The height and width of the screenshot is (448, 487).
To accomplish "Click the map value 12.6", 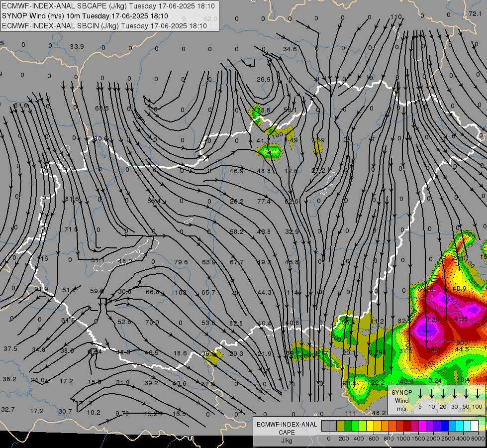I will click(x=291, y=171).
